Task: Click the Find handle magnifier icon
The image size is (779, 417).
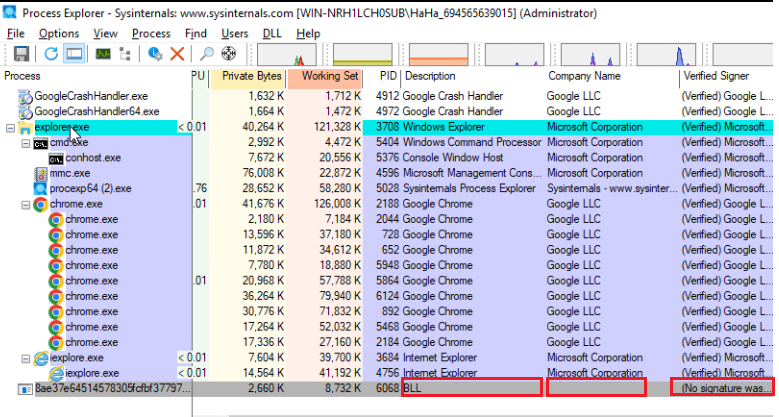Action: pyautogui.click(x=207, y=53)
